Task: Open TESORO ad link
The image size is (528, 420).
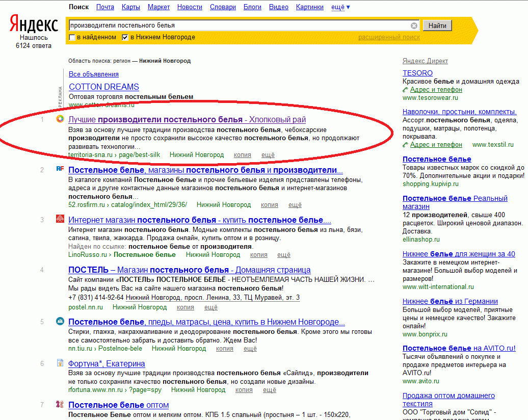Action: click(417, 73)
